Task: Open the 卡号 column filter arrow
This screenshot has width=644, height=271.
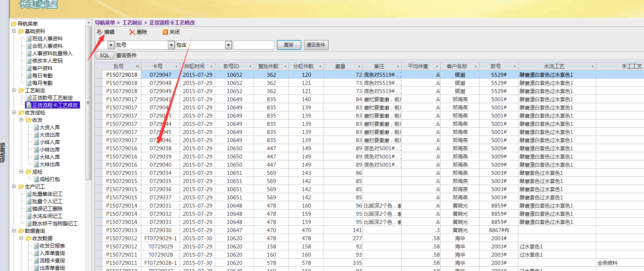Action: pos(176,67)
